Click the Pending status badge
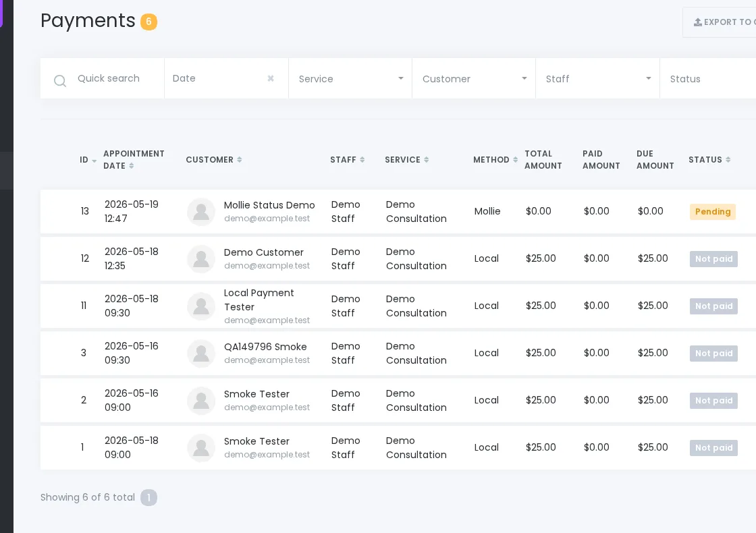Viewport: 756px width, 533px height. point(713,212)
